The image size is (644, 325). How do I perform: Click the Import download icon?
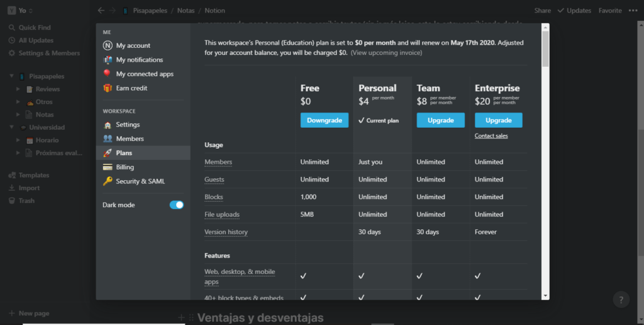click(x=12, y=188)
